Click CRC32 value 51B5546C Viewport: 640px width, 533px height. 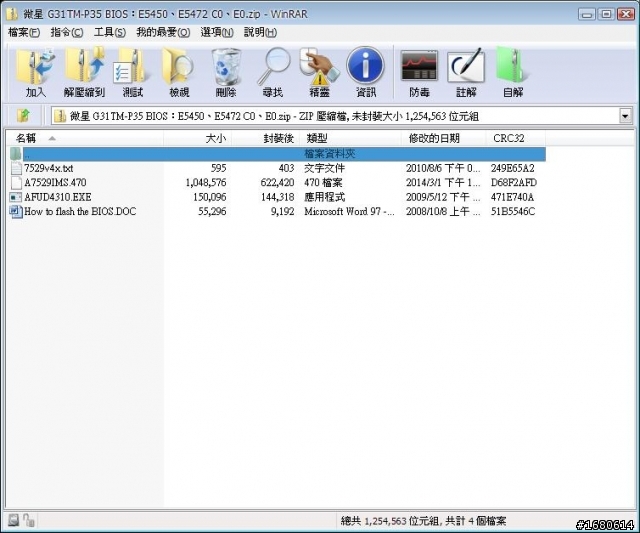point(513,211)
